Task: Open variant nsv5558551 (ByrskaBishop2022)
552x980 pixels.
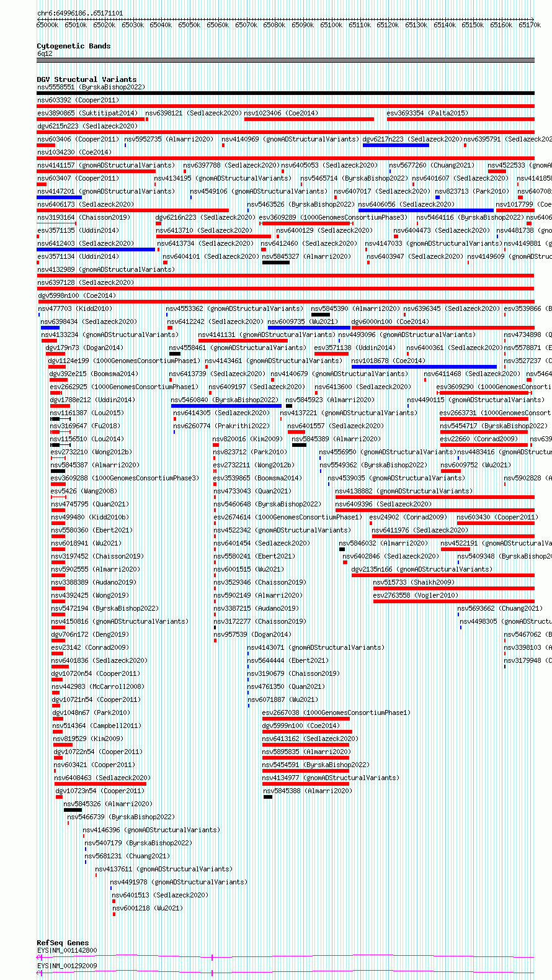Action: pos(91,87)
